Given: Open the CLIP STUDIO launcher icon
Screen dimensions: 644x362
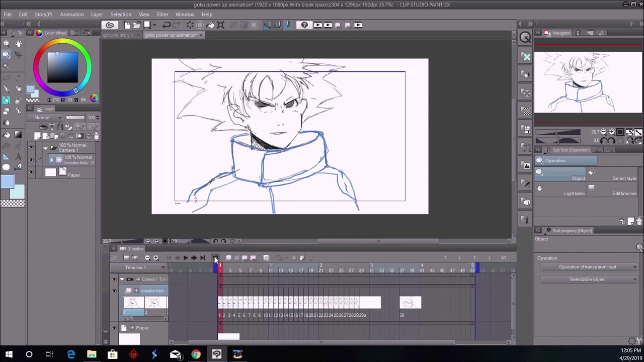Looking at the screenshot, I should point(110,25).
